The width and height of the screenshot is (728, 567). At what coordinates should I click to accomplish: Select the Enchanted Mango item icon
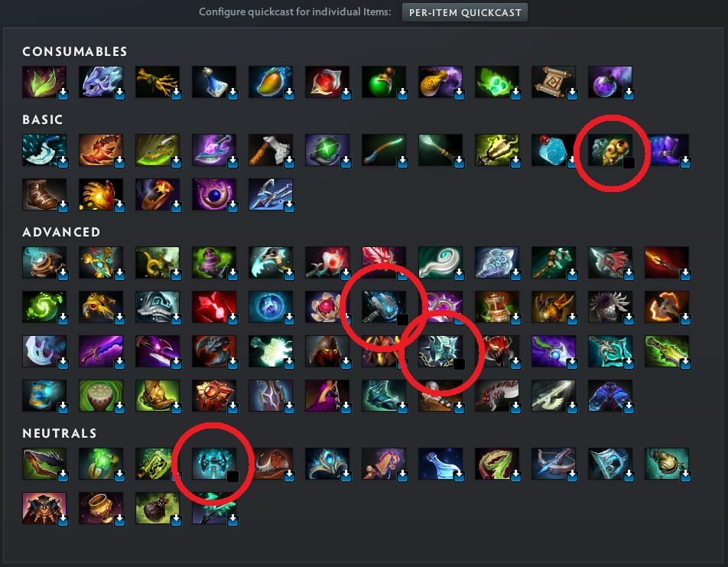click(271, 82)
